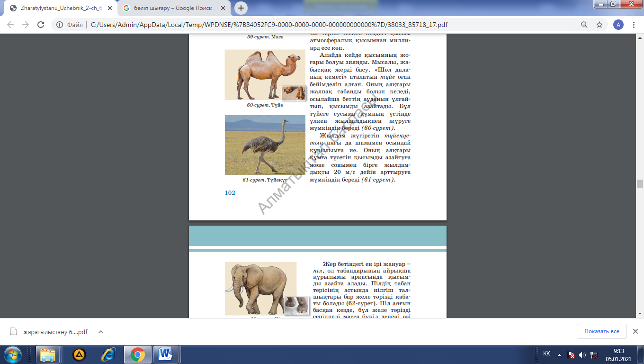The width and height of the screenshot is (644, 364).
Task: Close the downloads bar
Action: point(635,331)
